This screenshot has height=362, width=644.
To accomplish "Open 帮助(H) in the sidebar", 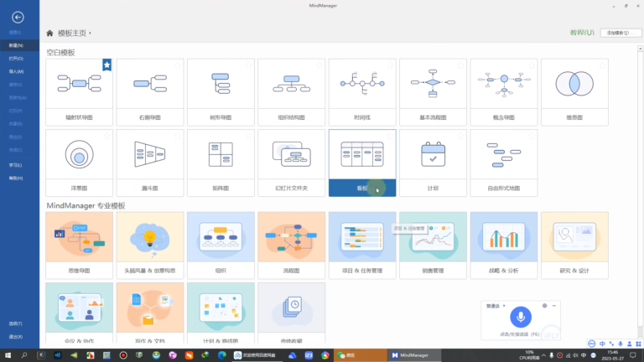I will 16,178.
